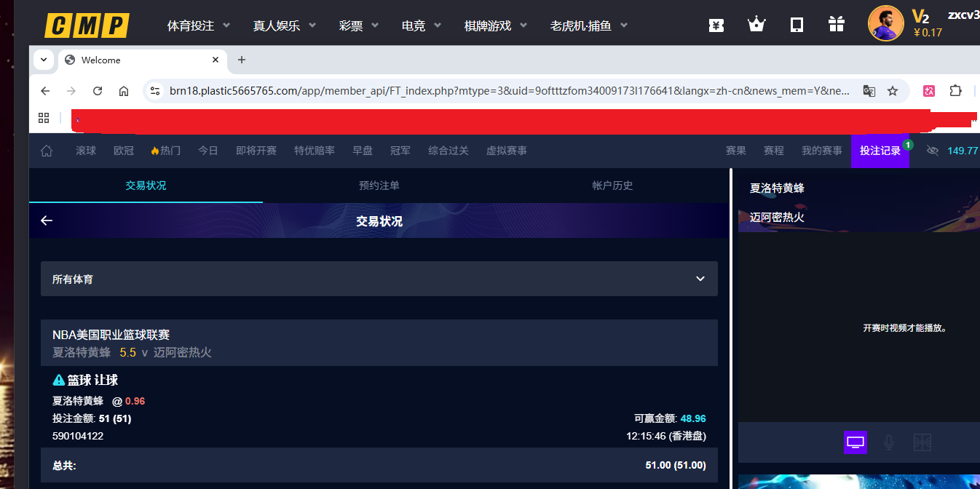Image resolution: width=980 pixels, height=489 pixels.
Task: Open the 投注记录 betting records button
Action: (880, 151)
